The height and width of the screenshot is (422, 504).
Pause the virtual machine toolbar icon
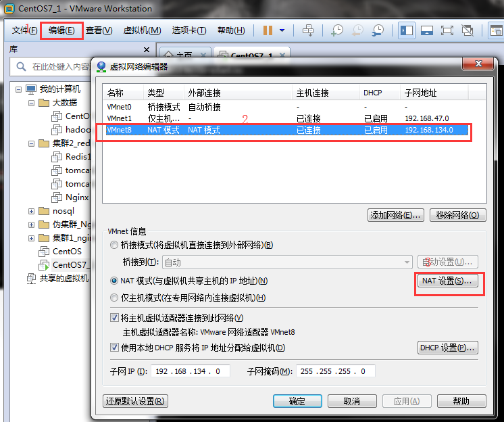point(268,30)
